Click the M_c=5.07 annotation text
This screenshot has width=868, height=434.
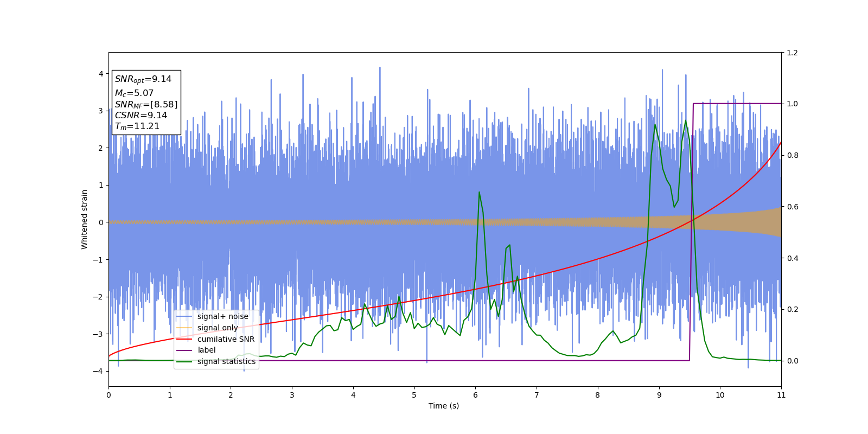click(134, 93)
